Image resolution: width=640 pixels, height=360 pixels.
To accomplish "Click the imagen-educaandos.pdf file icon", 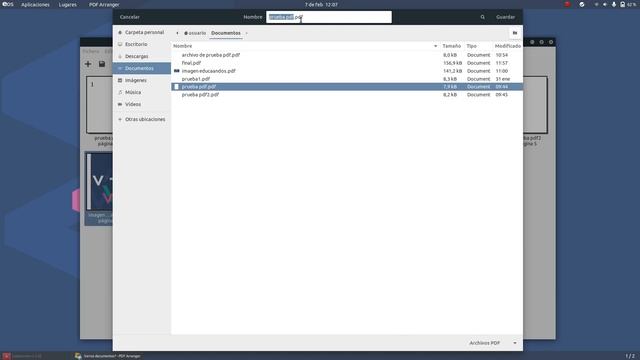I will (x=176, y=71).
